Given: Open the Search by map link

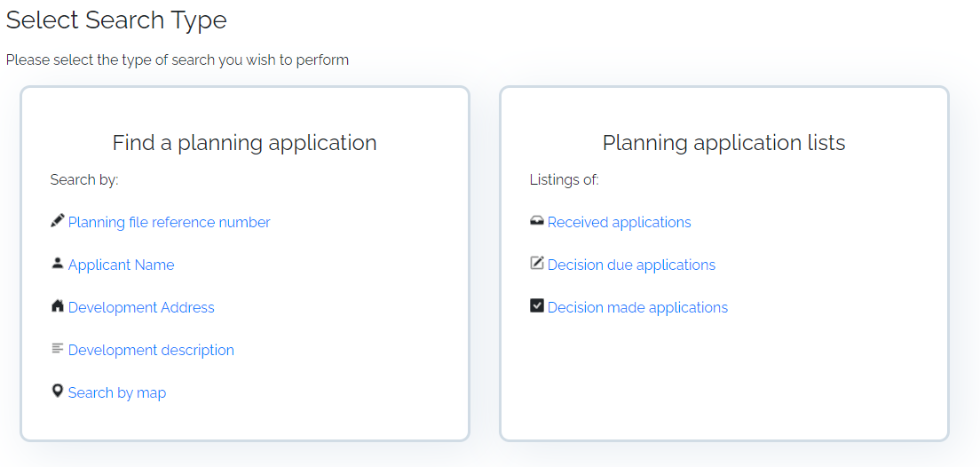Looking at the screenshot, I should 117,392.
